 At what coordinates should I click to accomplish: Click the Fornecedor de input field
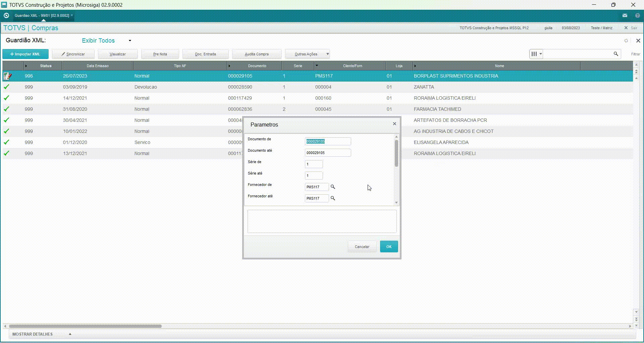tap(317, 187)
